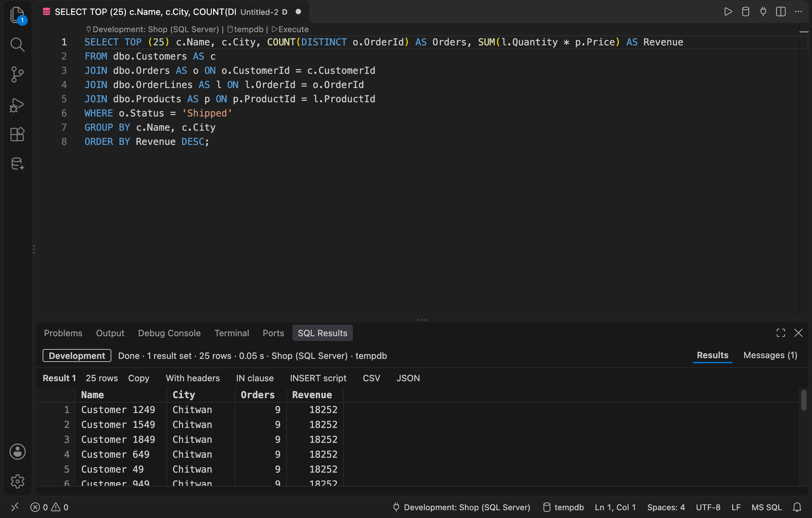Click the Copy results button

[x=139, y=378]
